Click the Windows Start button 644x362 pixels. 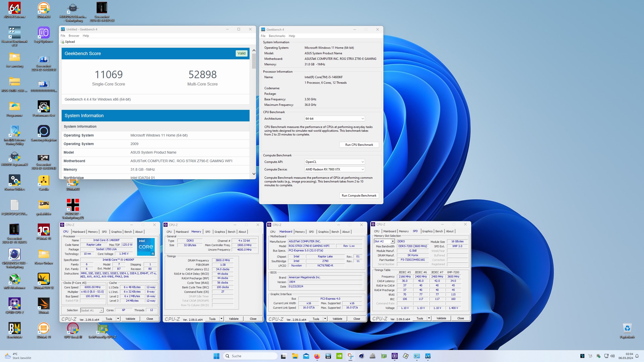click(216, 356)
